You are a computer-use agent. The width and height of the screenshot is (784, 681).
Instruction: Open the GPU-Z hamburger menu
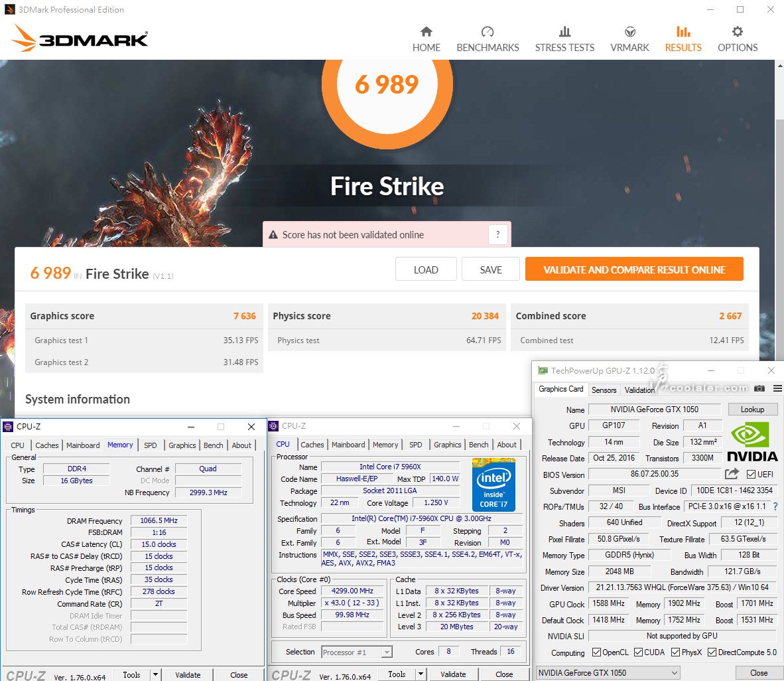pos(777,388)
